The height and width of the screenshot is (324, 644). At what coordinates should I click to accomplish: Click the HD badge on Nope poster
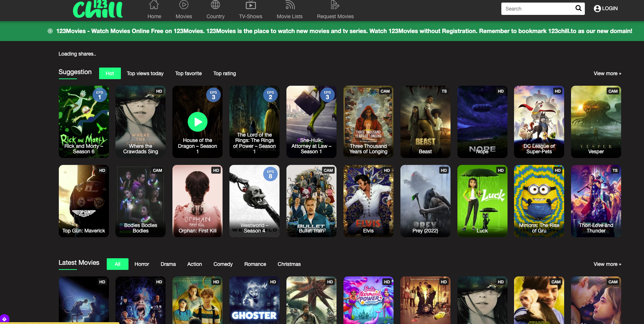[x=501, y=91]
